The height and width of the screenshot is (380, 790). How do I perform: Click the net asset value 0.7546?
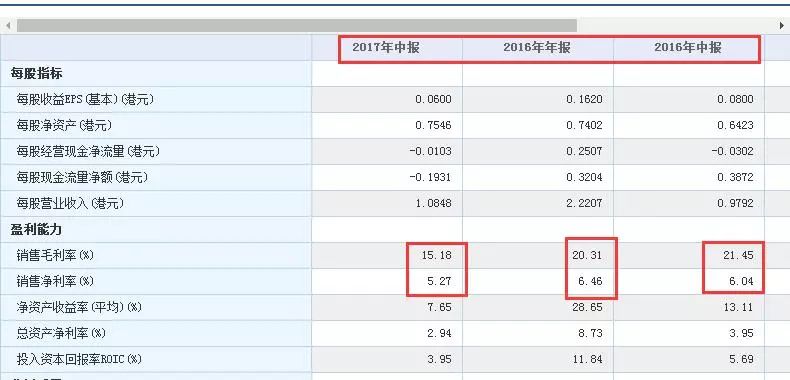point(433,125)
